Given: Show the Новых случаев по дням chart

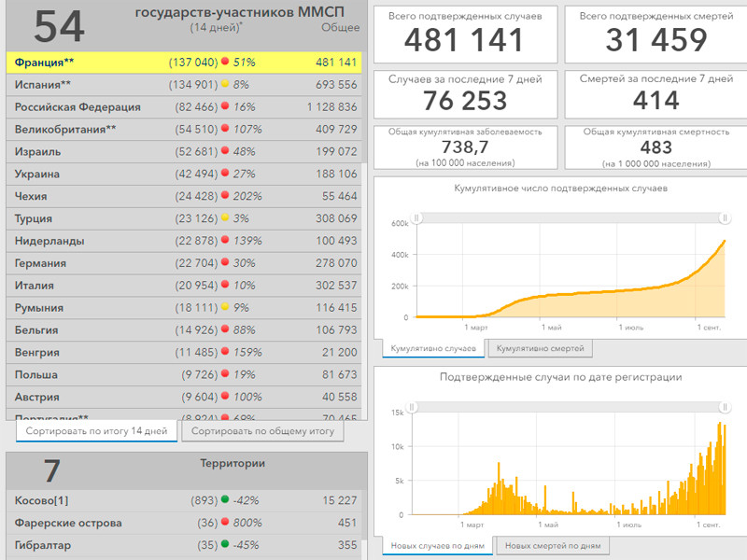Looking at the screenshot, I should click(x=437, y=545).
